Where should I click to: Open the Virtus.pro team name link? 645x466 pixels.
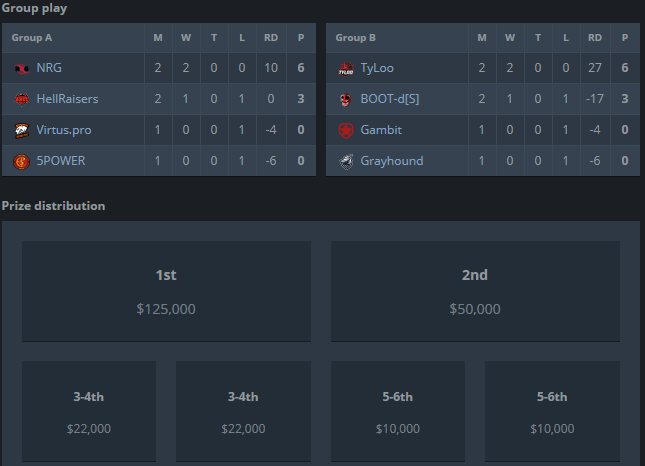point(64,130)
